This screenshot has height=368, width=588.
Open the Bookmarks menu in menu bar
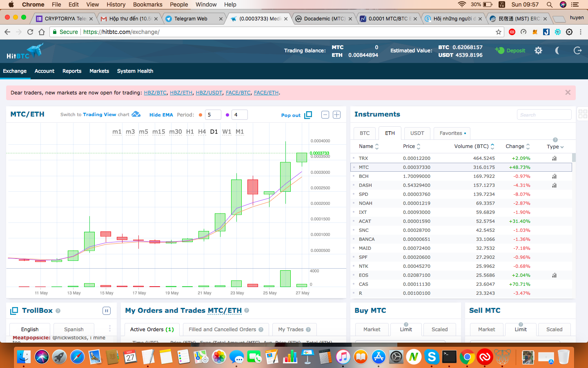pos(148,4)
